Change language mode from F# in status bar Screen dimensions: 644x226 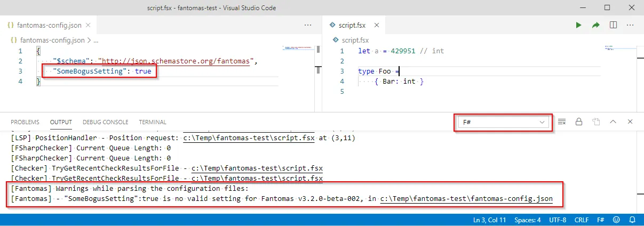pos(600,220)
